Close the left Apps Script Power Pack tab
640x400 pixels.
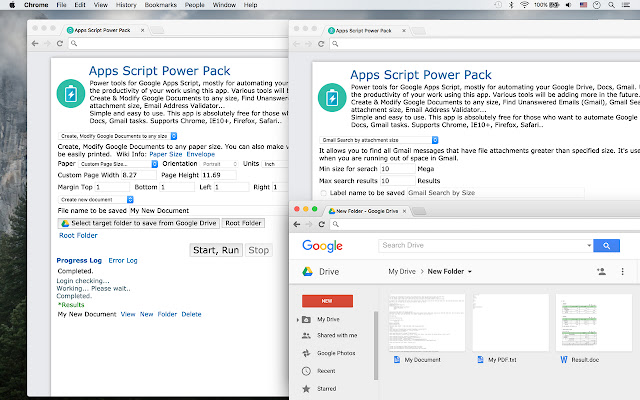pos(142,30)
